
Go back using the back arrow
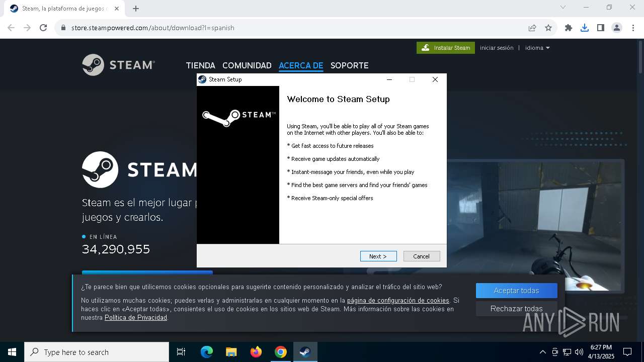[11, 28]
